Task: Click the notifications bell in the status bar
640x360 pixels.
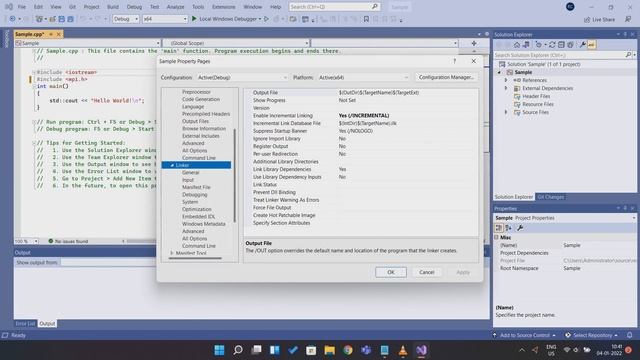Action: coord(629,335)
